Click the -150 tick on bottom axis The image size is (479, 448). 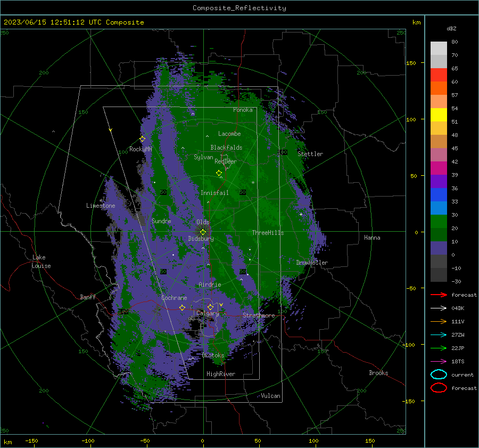point(31,441)
